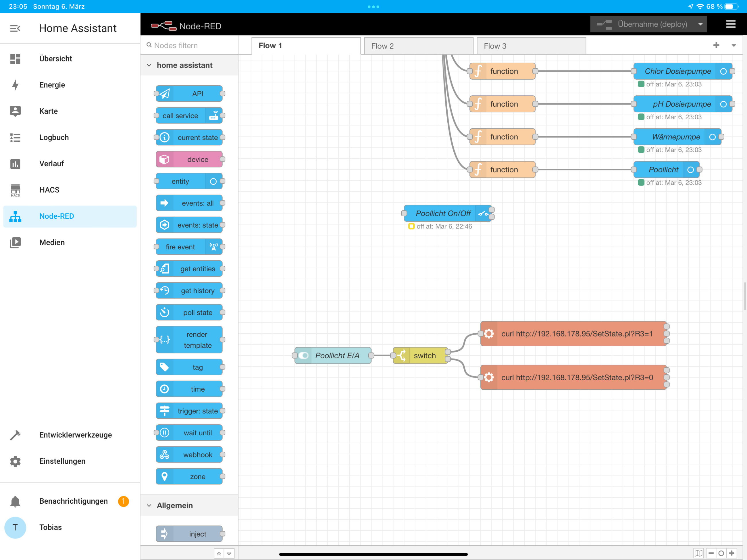Toggle the Poollicht entity node circle

691,170
